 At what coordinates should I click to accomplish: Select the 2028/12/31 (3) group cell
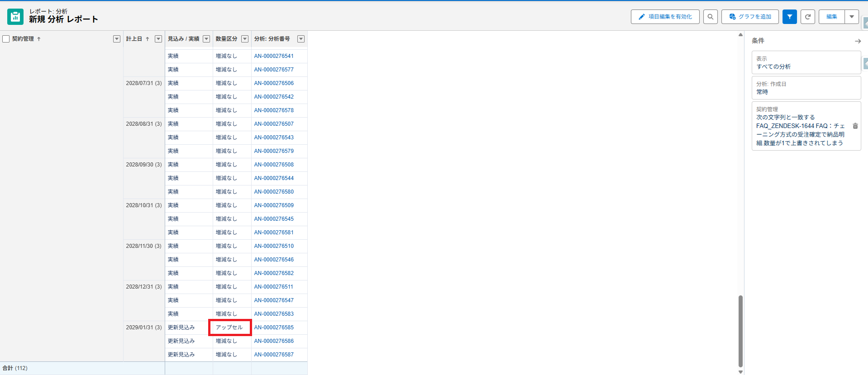pos(144,300)
